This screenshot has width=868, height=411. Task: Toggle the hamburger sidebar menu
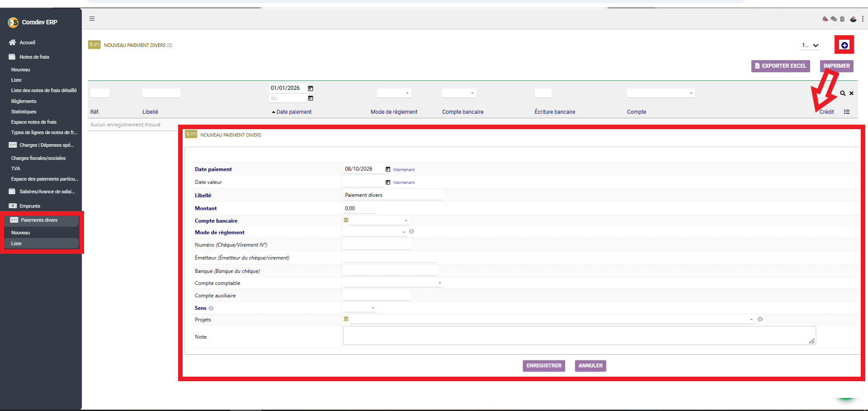(x=92, y=19)
